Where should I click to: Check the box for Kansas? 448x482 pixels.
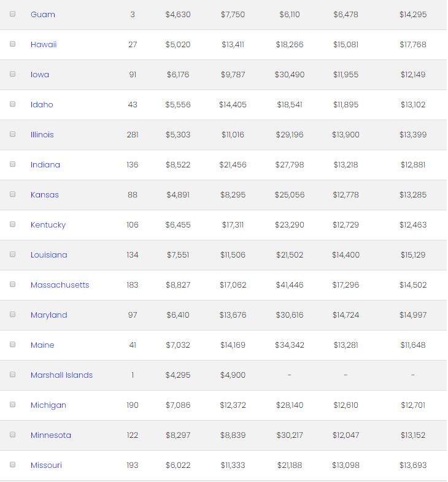(12, 194)
